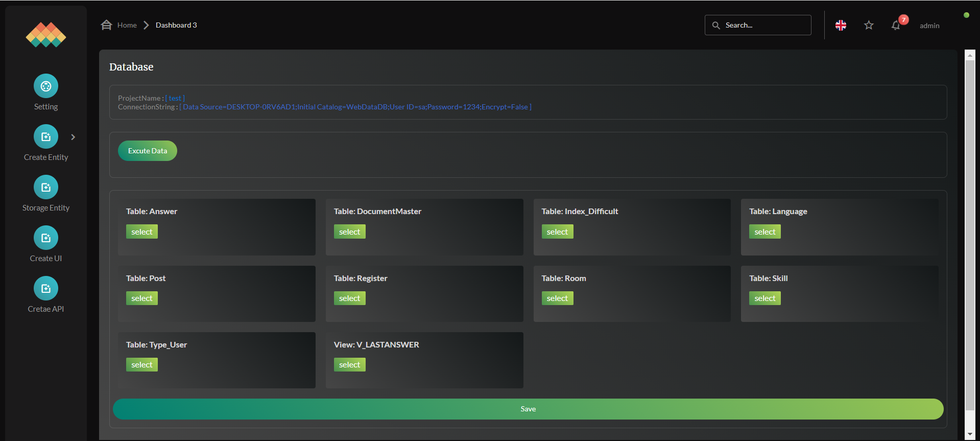This screenshot has height=441, width=980.
Task: Select the DocumentMaster table
Action: click(x=350, y=231)
